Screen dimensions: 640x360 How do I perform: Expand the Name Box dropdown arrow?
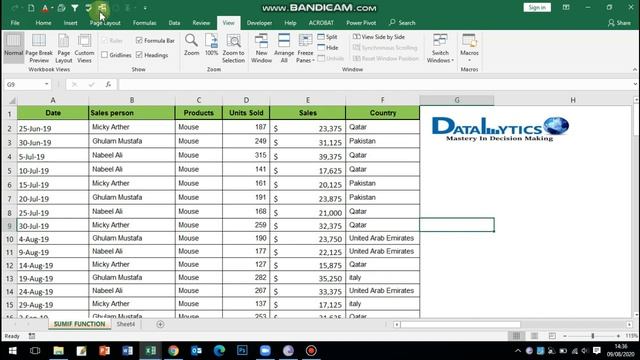[x=47, y=84]
